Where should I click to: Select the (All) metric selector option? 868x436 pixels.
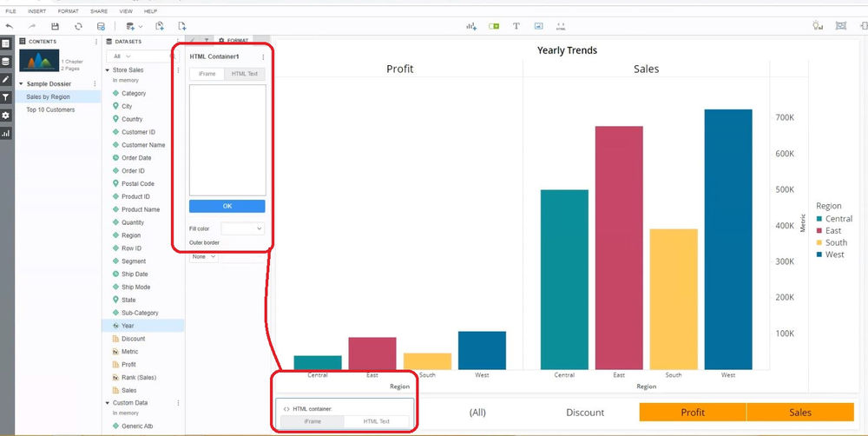[x=477, y=413]
